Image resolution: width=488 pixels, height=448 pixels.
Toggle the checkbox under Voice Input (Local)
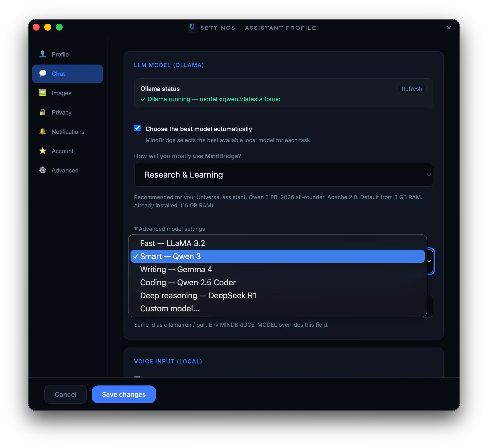pos(137,377)
